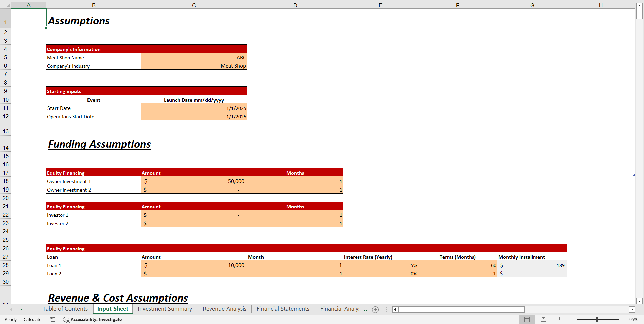The image size is (644, 324).
Task: Click the horizontal scrollbar left arrow
Action: 395,309
